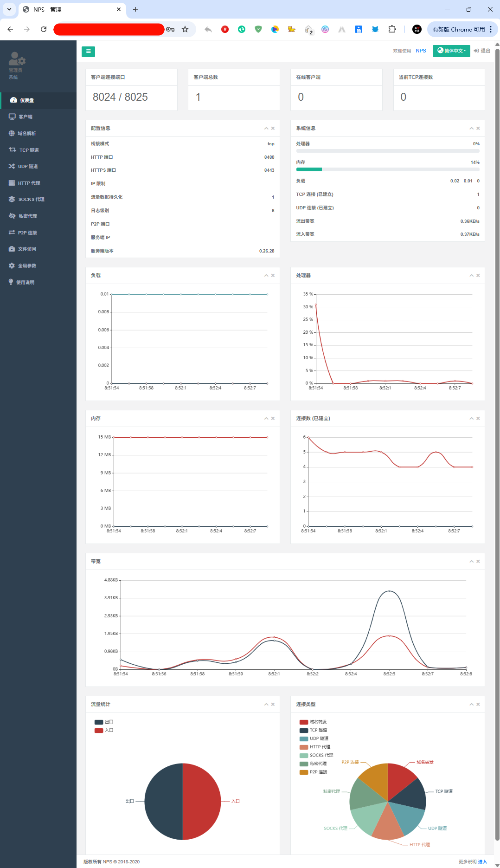Click the 进入 more info link in footer
Image resolution: width=500 pixels, height=868 pixels.
point(482,862)
